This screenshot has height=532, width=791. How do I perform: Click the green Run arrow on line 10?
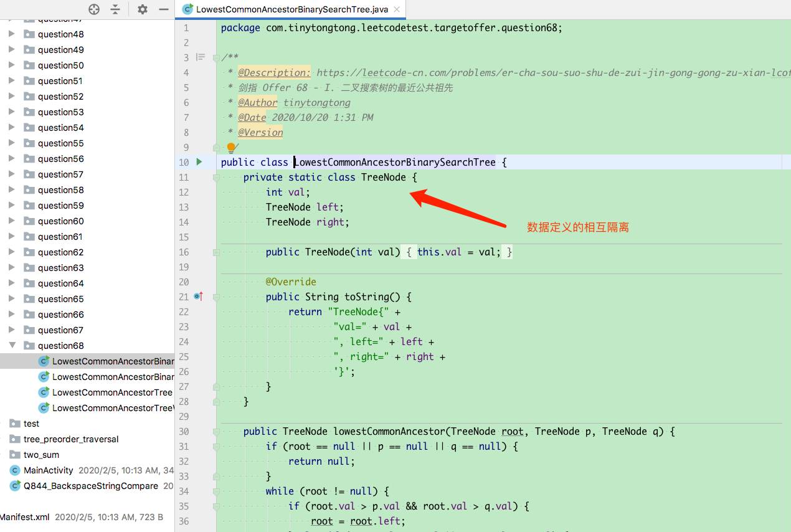click(199, 162)
